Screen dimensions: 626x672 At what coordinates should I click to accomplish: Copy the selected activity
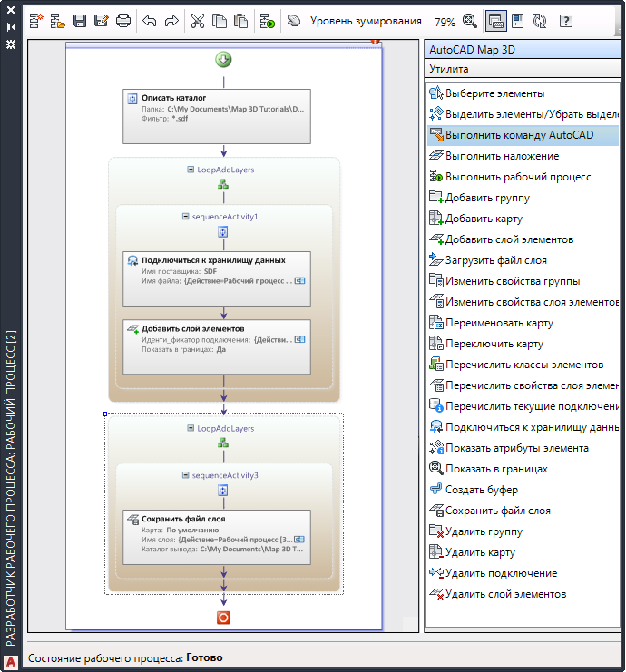[x=220, y=21]
